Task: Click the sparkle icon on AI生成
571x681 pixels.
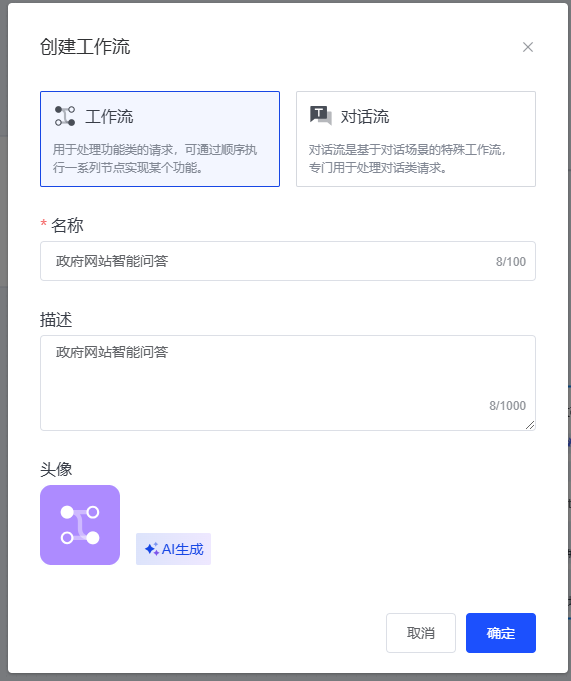Action: tap(152, 549)
